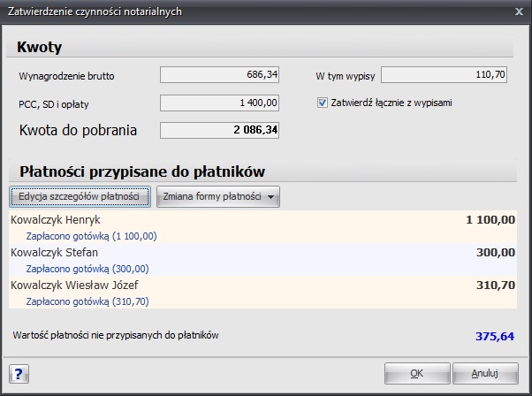Click the Kwoty section header
The height and width of the screenshot is (396, 532).
click(x=40, y=48)
